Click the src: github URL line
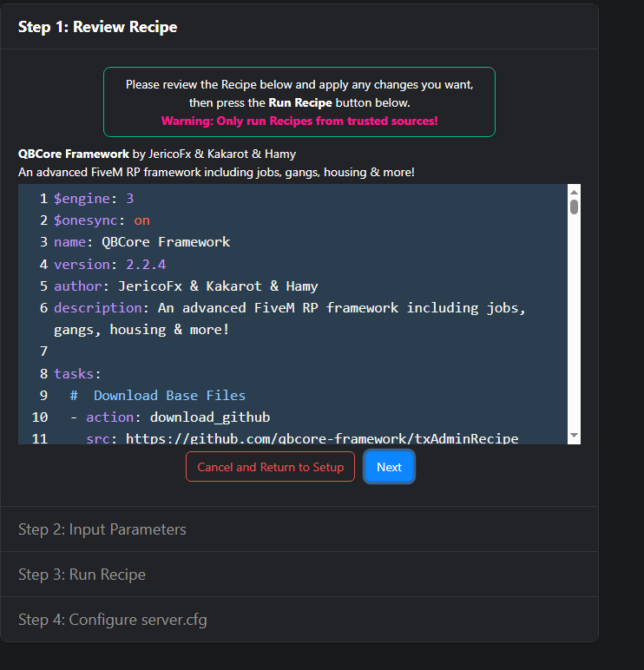The width and height of the screenshot is (644, 670). coord(302,438)
